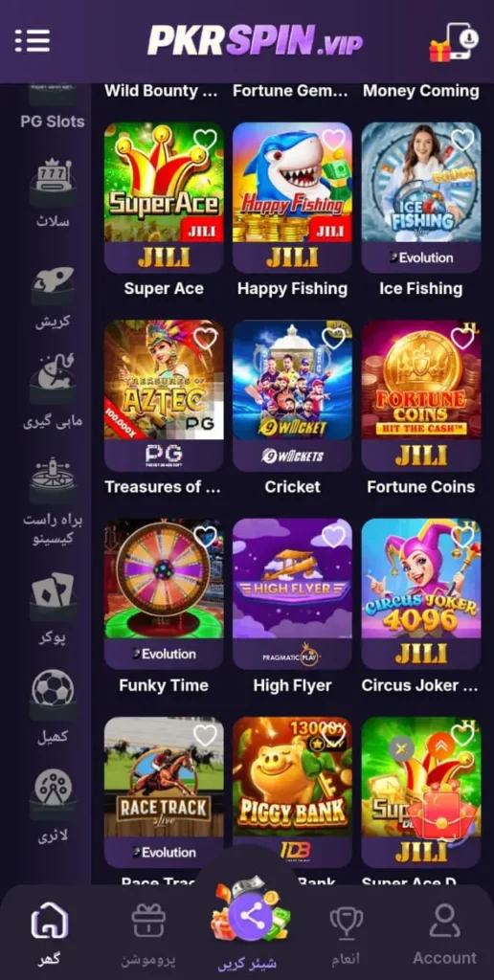Switch to the Account tab
The height and width of the screenshot is (980, 494).
pyautogui.click(x=444, y=934)
